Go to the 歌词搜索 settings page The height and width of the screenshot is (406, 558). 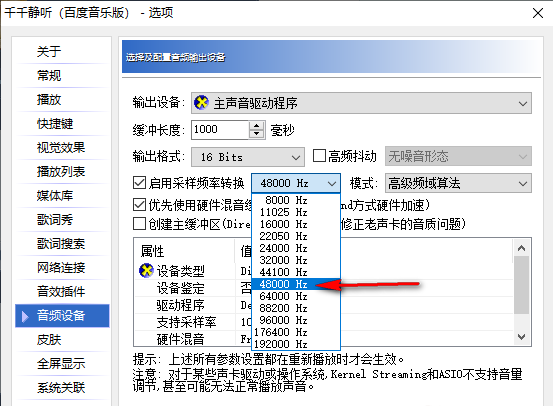click(x=61, y=243)
